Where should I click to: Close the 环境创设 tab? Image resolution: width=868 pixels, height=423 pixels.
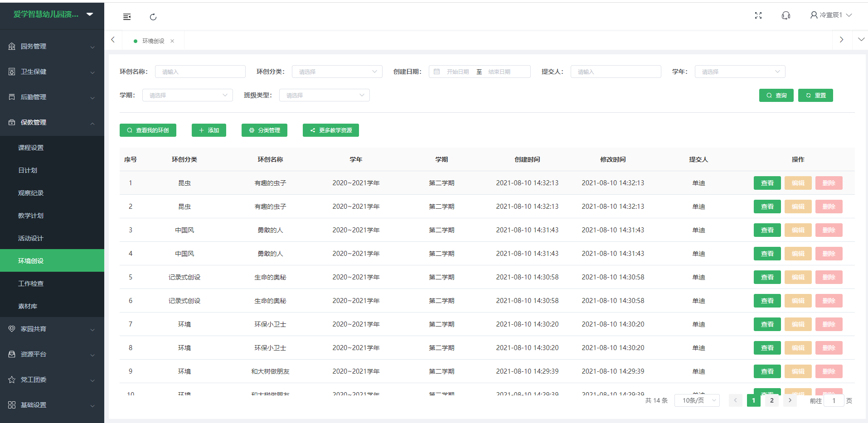coord(172,41)
